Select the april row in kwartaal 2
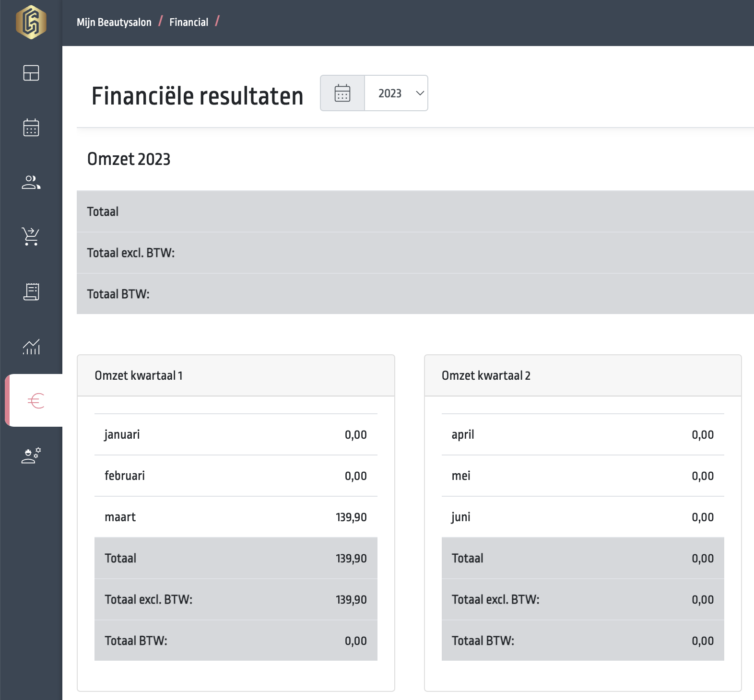 click(x=582, y=434)
